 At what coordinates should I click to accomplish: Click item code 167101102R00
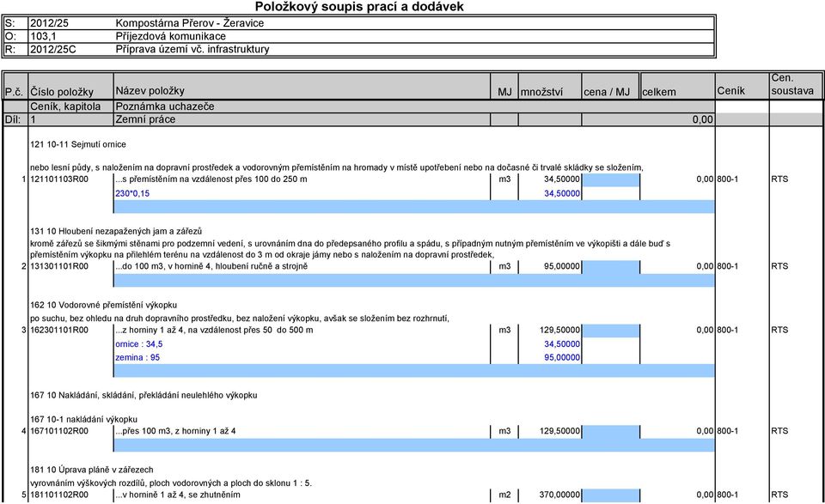[59, 431]
